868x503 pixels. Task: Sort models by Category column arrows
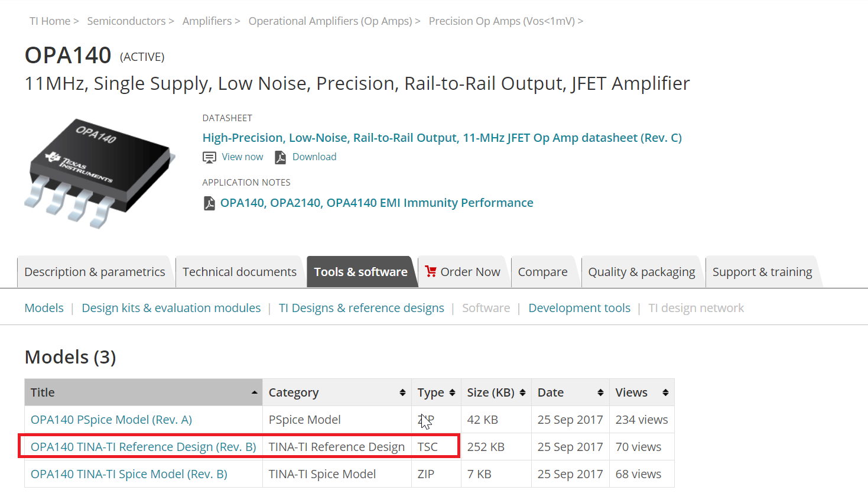[x=402, y=392]
